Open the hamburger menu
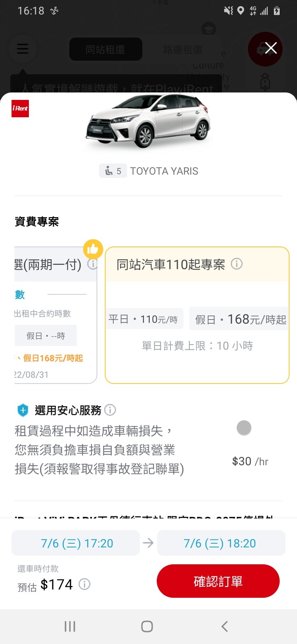Viewport: 297px width, 644px height. [x=23, y=49]
